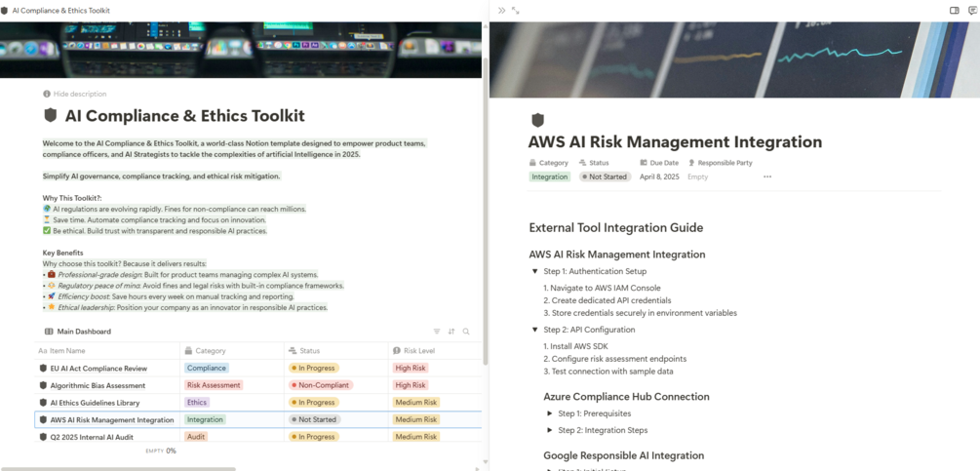Screen dimensions: 980x471
Task: Click the Category column header icon in table
Action: pos(189,351)
